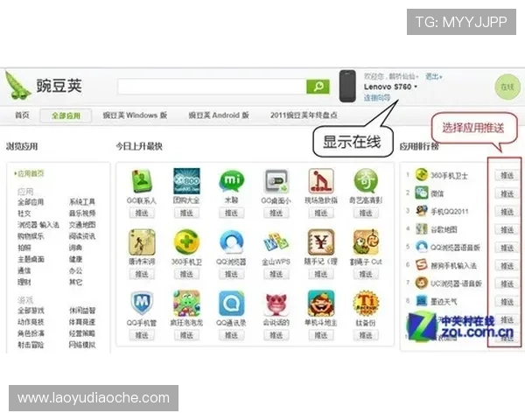The height and width of the screenshot is (420, 525).
Task: Open the 购物娱乐 category link
Action: [31, 236]
